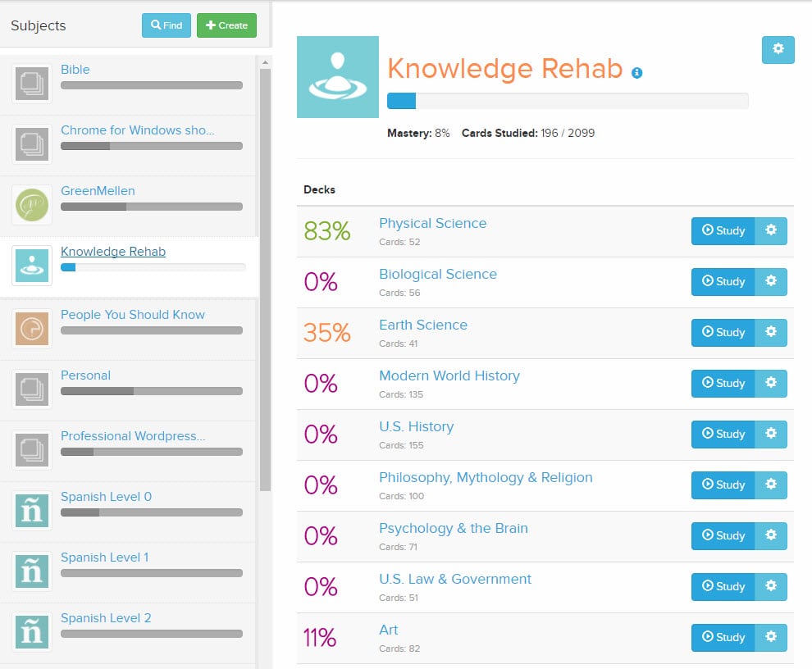Viewport: 812px width, 669px height.
Task: Click the Knowledge Rehab mastery progress bar
Action: pyautogui.click(x=568, y=101)
